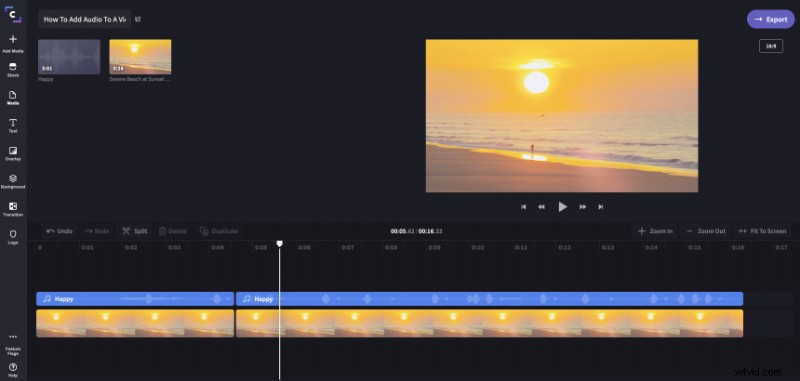This screenshot has height=381, width=800.
Task: Select the first beach video clip on timeline
Action: pyautogui.click(x=135, y=323)
